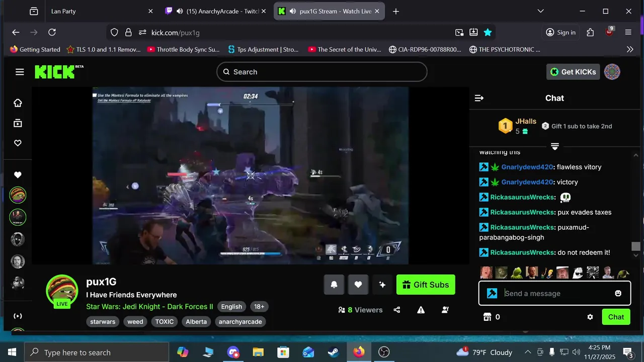Screen dimensions: 644x362
Task: Open the Firefox application hamburger menu
Action: pyautogui.click(x=628, y=32)
